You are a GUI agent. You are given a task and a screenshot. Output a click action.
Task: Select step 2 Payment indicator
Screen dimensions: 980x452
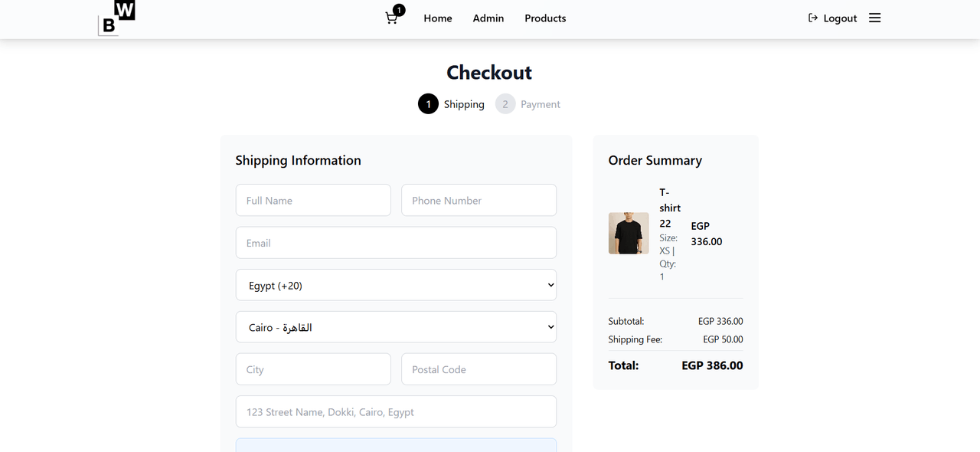click(505, 104)
